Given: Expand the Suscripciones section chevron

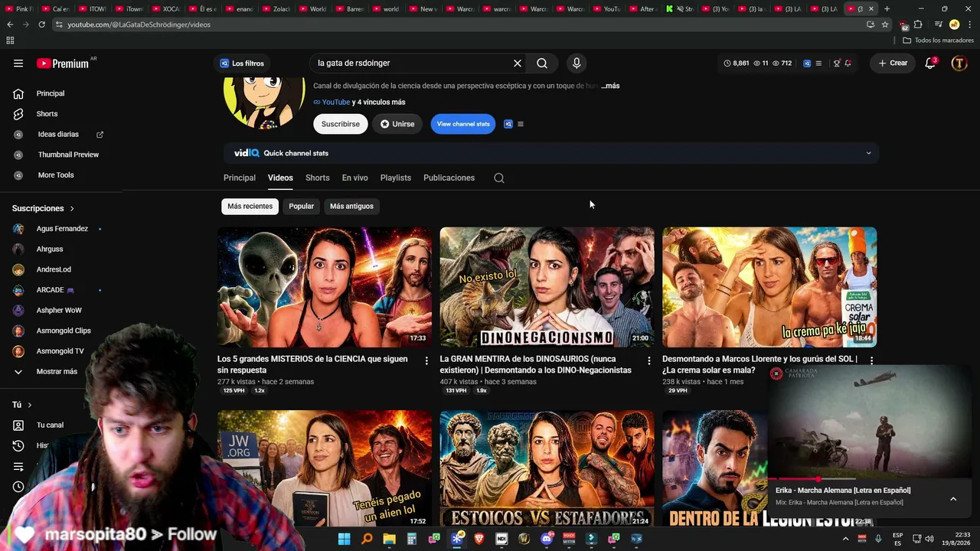Looking at the screenshot, I should click(72, 209).
